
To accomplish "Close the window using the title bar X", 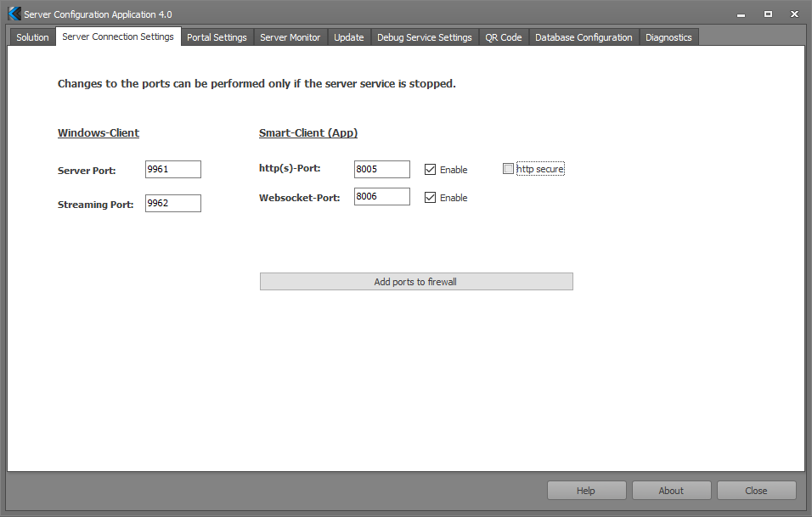I will point(794,14).
